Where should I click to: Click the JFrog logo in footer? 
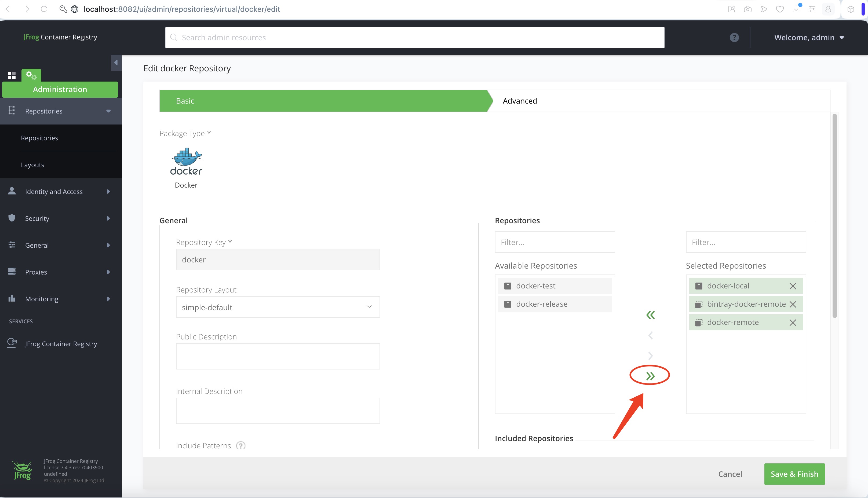pos(22,471)
